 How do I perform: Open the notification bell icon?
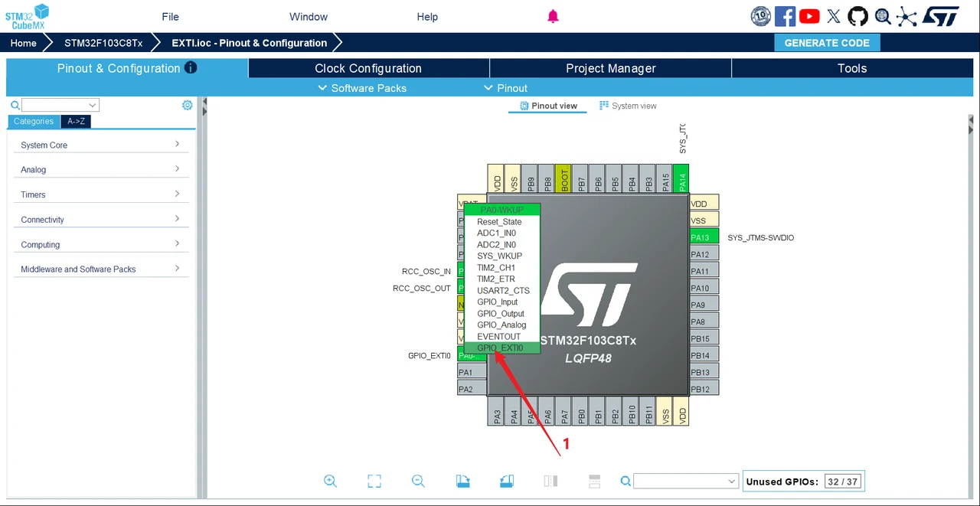[x=553, y=16]
